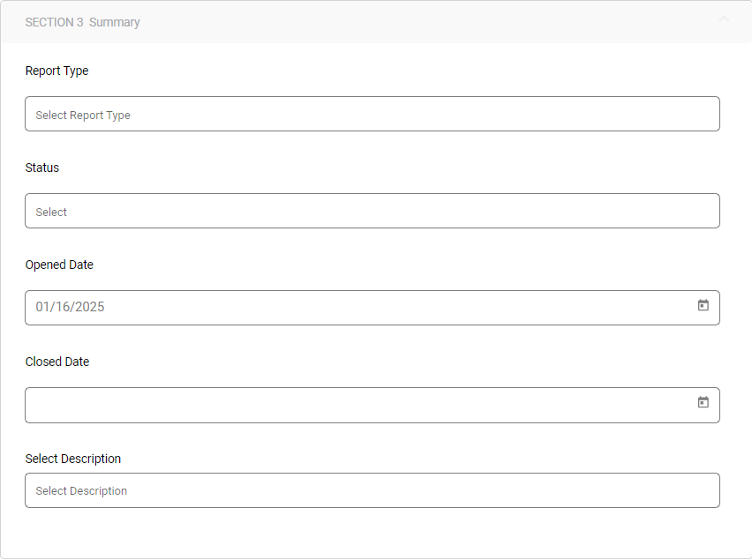Click the "Opened Date" field label
752x560 pixels.
pos(59,265)
